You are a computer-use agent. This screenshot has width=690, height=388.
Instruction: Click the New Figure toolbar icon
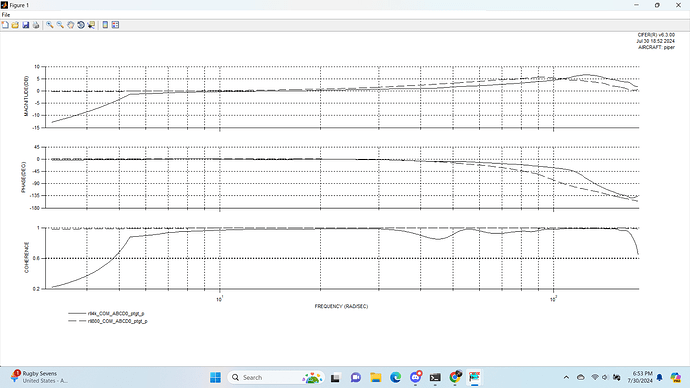pos(5,25)
